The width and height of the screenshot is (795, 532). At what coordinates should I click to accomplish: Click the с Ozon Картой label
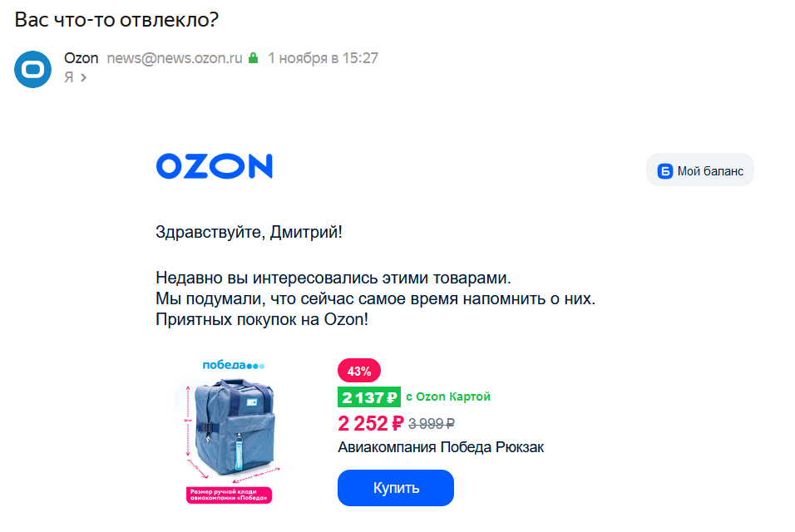(447, 397)
